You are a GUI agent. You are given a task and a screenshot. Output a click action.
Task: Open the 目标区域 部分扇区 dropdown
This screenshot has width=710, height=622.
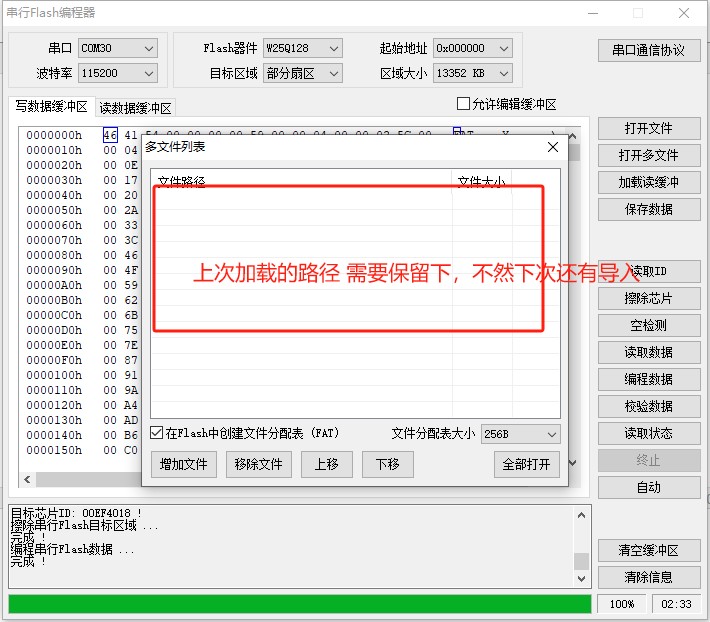pos(302,73)
